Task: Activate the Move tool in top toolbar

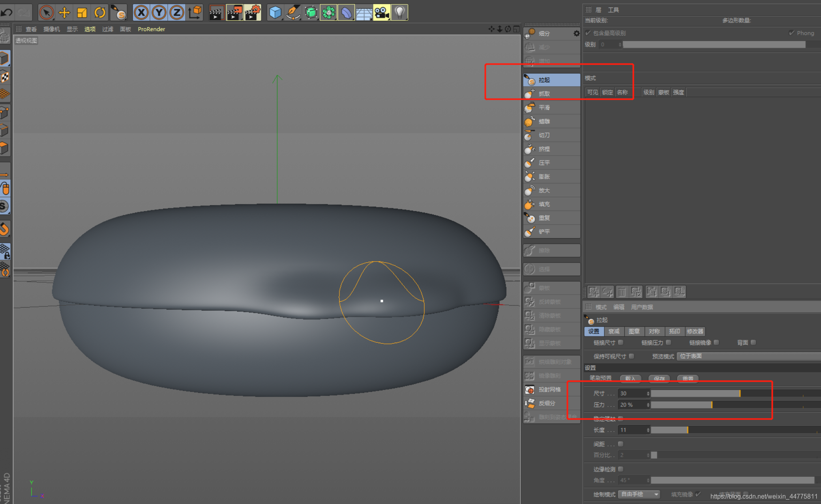Action: click(x=64, y=13)
